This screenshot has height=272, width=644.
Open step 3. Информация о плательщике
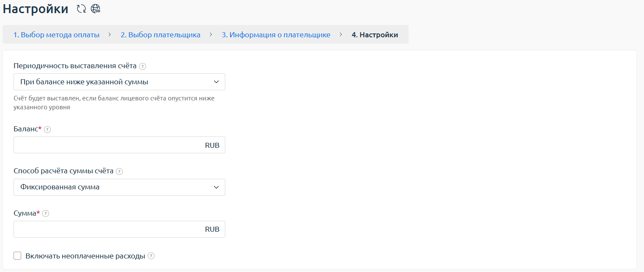pos(276,35)
